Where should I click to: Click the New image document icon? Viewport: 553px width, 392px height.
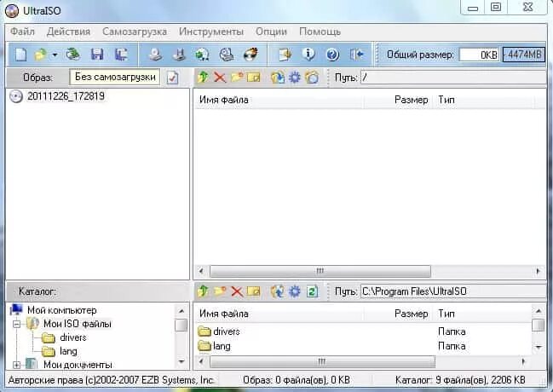point(20,55)
